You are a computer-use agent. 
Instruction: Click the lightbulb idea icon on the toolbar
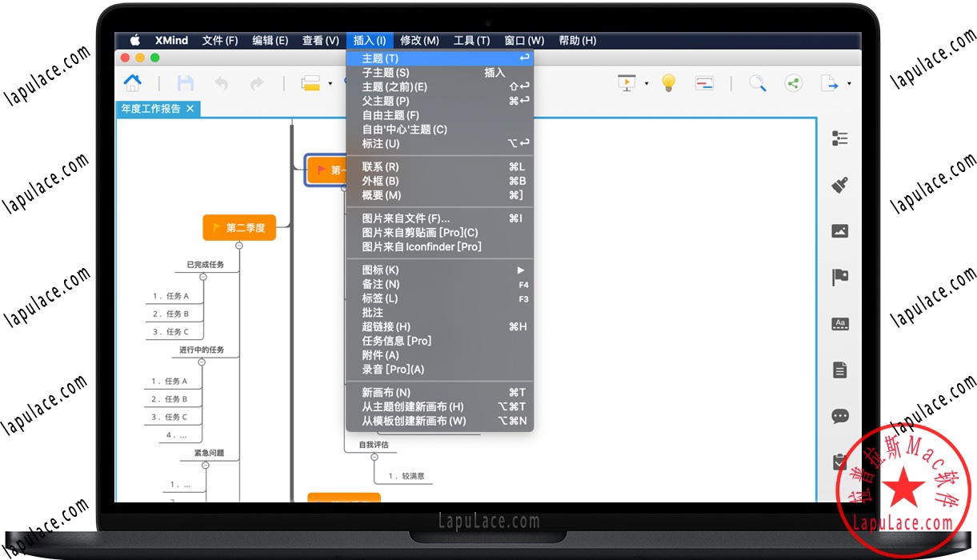tap(668, 82)
